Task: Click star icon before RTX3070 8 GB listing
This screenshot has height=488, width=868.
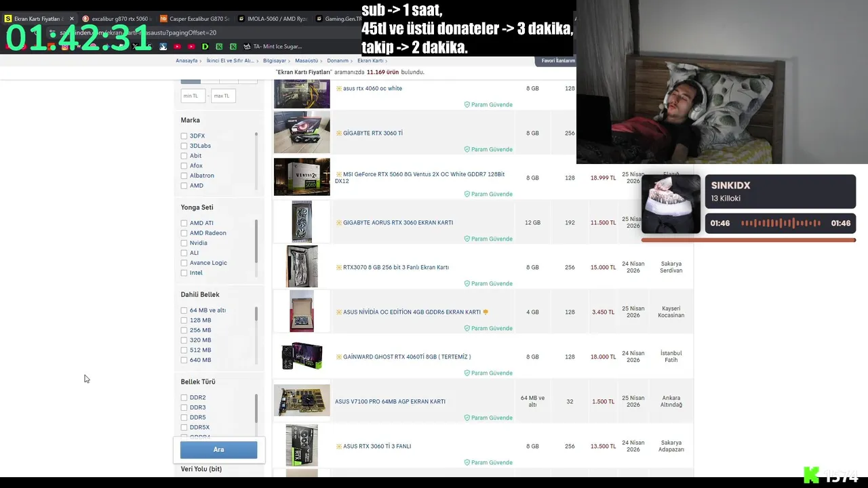Action: pos(339,267)
